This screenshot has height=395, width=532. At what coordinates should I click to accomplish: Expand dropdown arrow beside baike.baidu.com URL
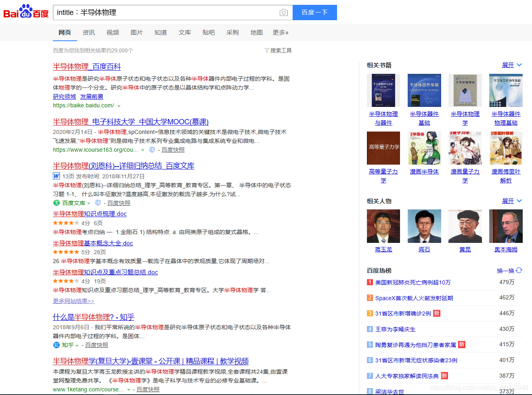119,106
